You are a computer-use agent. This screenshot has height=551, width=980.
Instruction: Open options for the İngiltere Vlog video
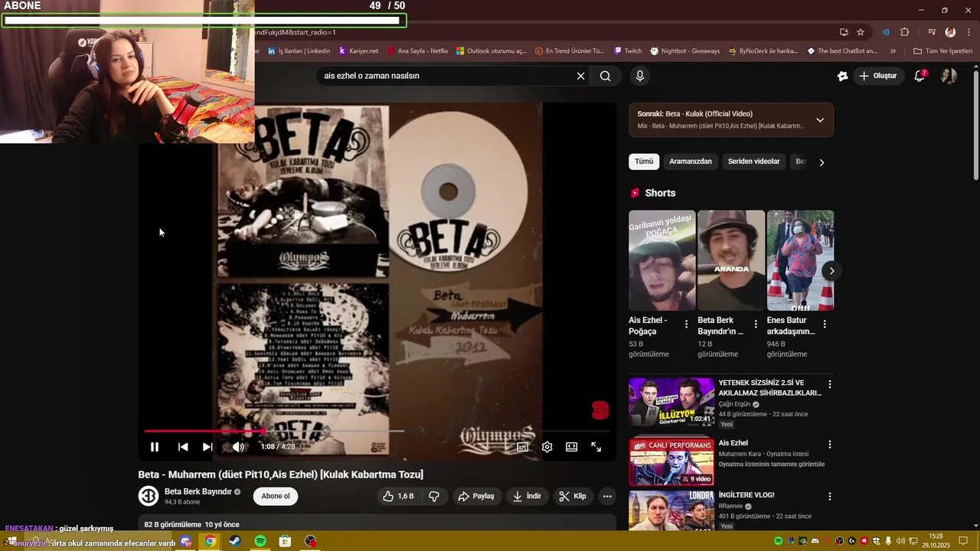(x=829, y=497)
